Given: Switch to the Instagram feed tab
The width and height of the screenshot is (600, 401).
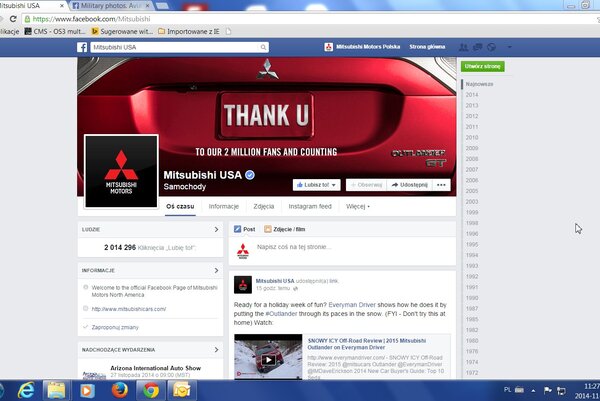Looking at the screenshot, I should 310,206.
